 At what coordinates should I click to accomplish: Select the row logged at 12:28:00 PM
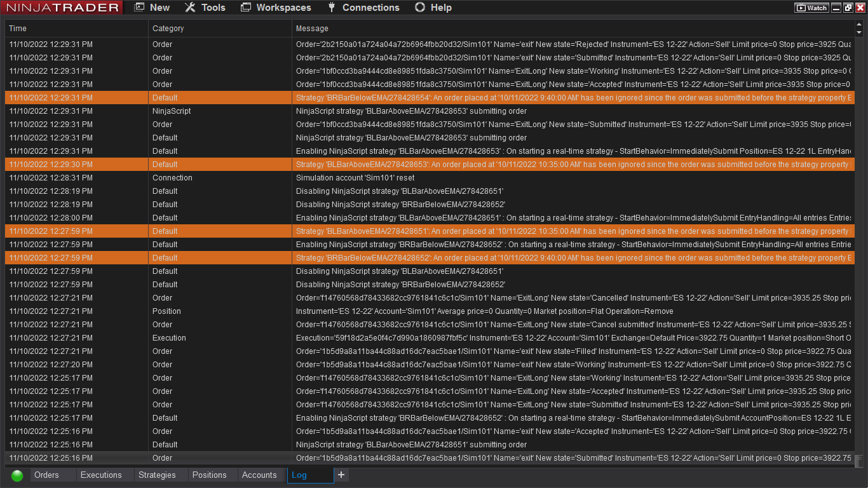pos(430,218)
